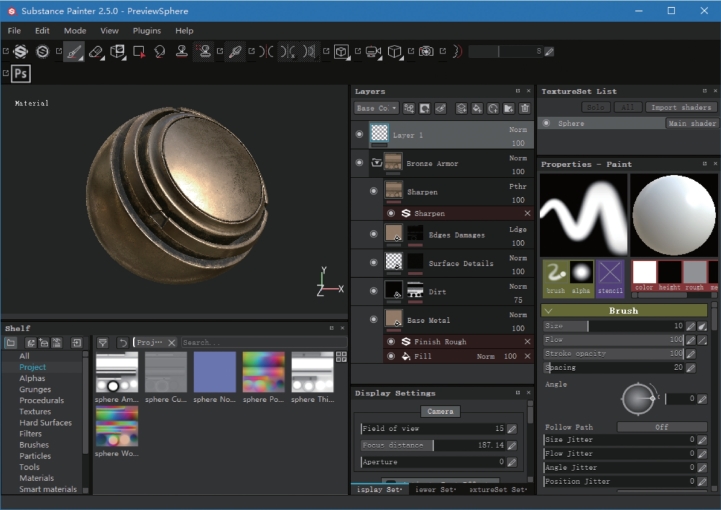Click the Solo button

point(595,108)
